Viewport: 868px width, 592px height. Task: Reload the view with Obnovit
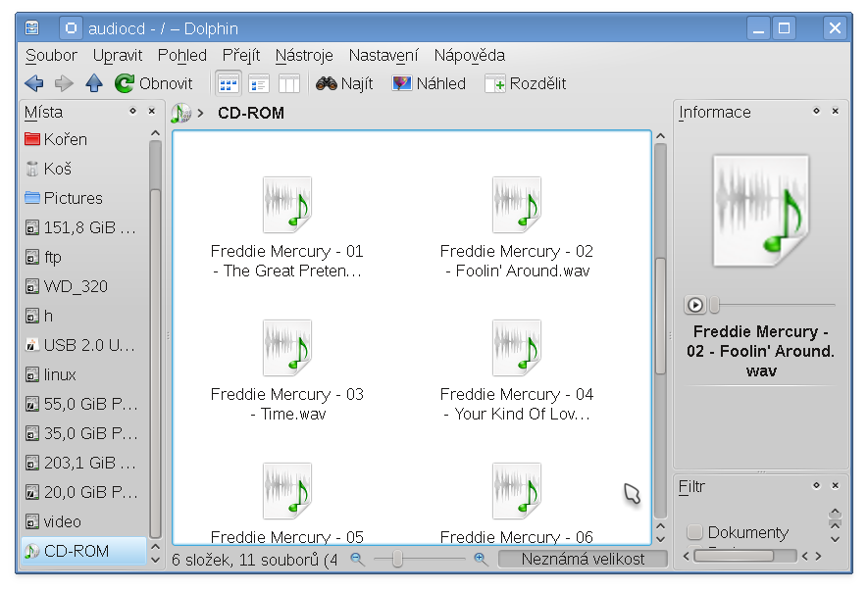[153, 83]
